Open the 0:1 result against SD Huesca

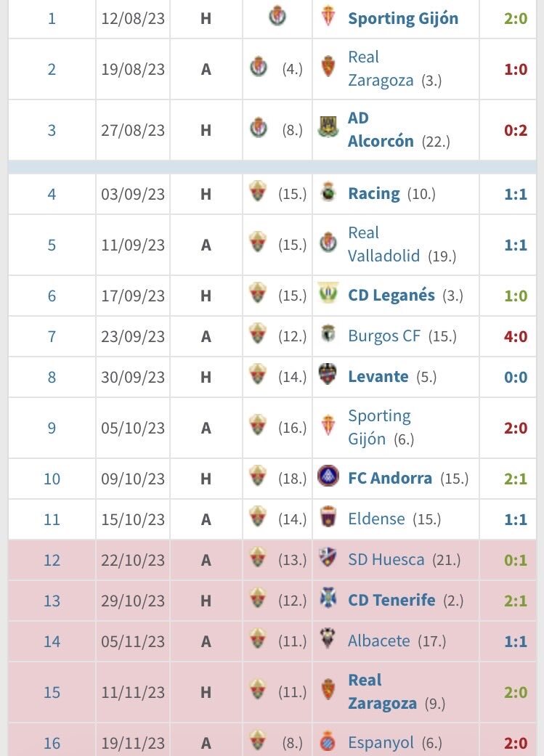pos(516,560)
